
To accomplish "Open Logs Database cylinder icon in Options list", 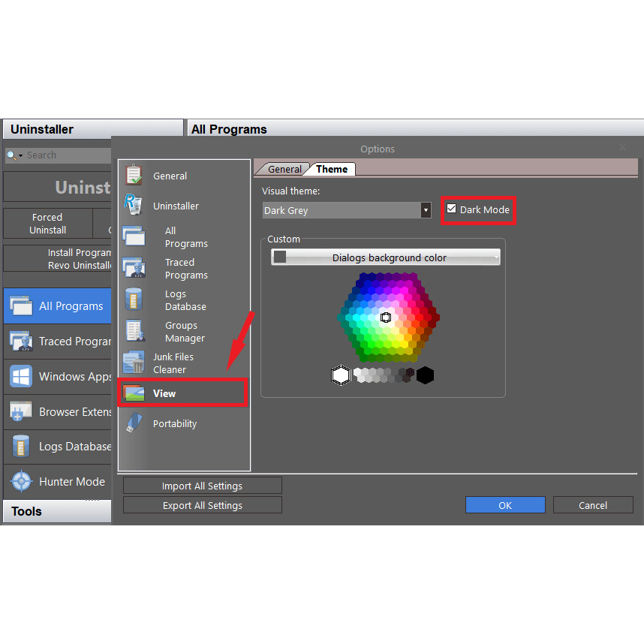I will (133, 299).
